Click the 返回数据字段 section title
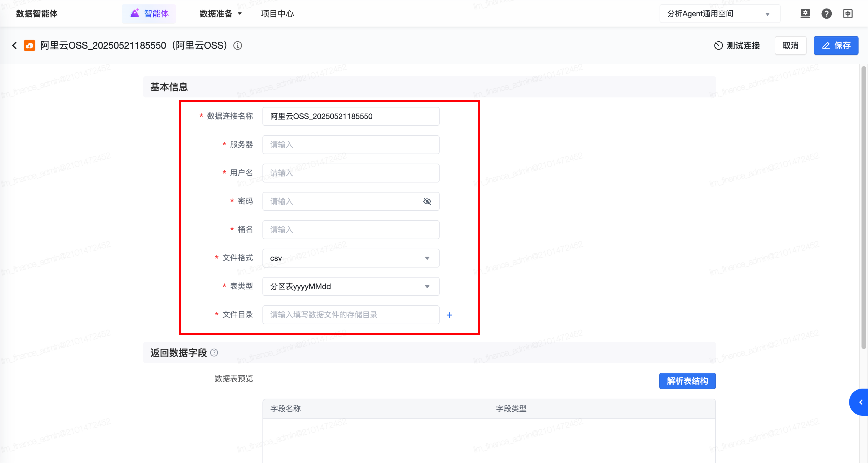The width and height of the screenshot is (868, 463). [x=178, y=353]
